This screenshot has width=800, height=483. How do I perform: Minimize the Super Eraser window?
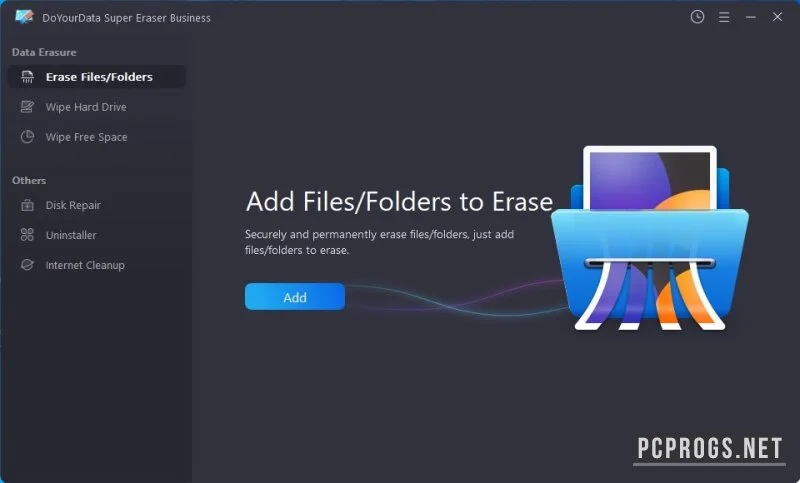pos(751,17)
